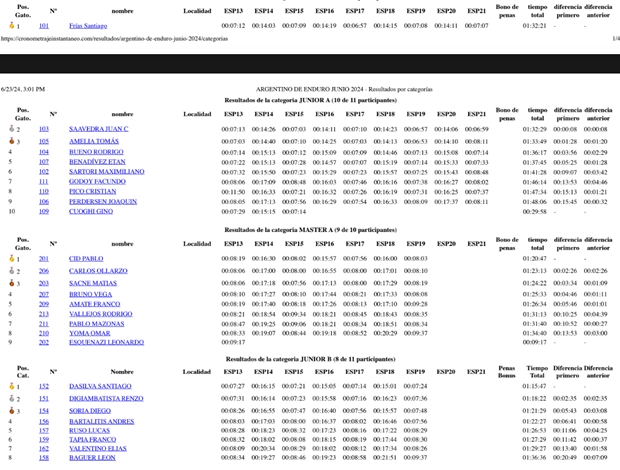Click the silver medal icon beside Saavedra Juan C

pyautogui.click(x=11, y=129)
